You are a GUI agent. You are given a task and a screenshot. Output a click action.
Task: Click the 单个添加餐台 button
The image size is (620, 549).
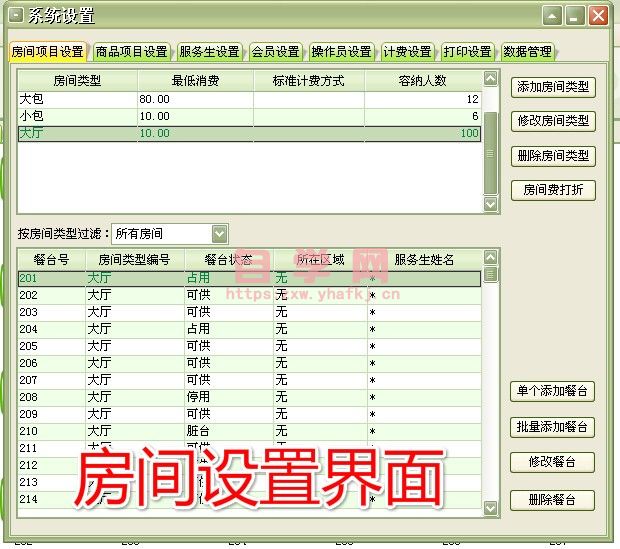point(553,391)
